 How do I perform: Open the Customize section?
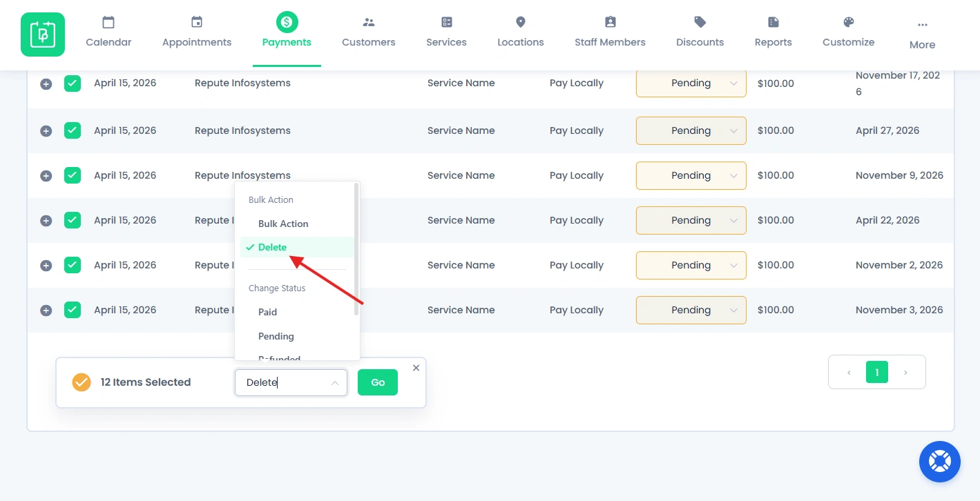pyautogui.click(x=849, y=32)
